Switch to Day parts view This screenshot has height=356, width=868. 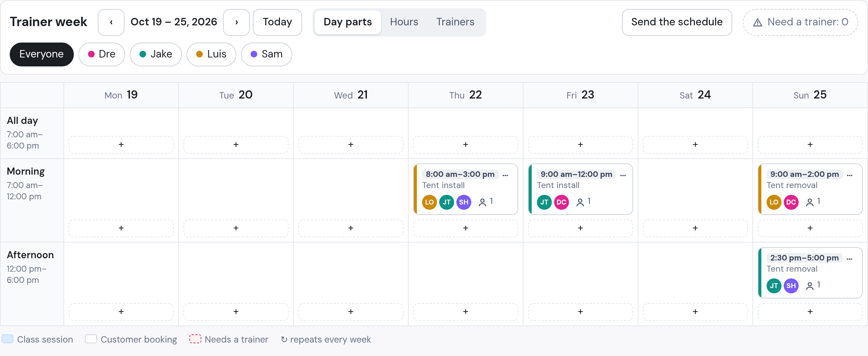click(347, 22)
